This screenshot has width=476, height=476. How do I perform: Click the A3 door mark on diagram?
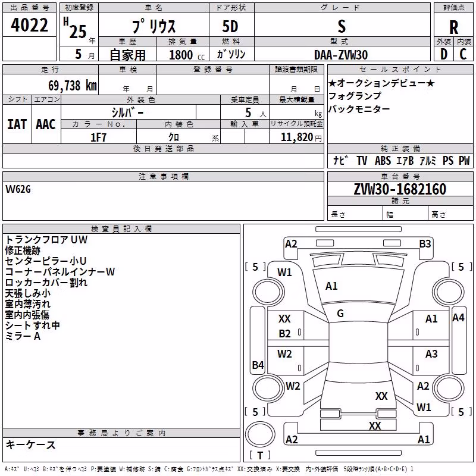tap(431, 353)
